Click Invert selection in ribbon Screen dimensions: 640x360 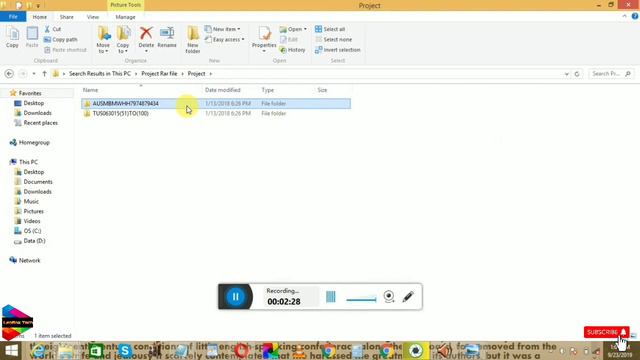(338, 50)
